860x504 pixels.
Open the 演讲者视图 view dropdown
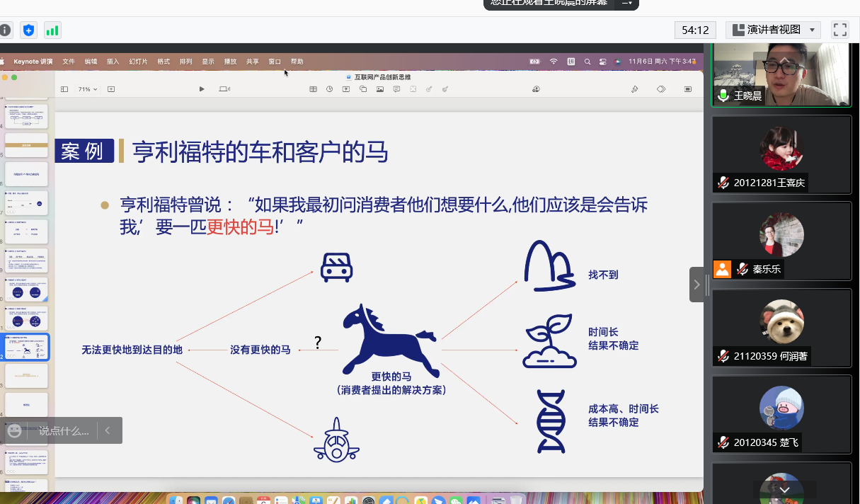(x=774, y=30)
